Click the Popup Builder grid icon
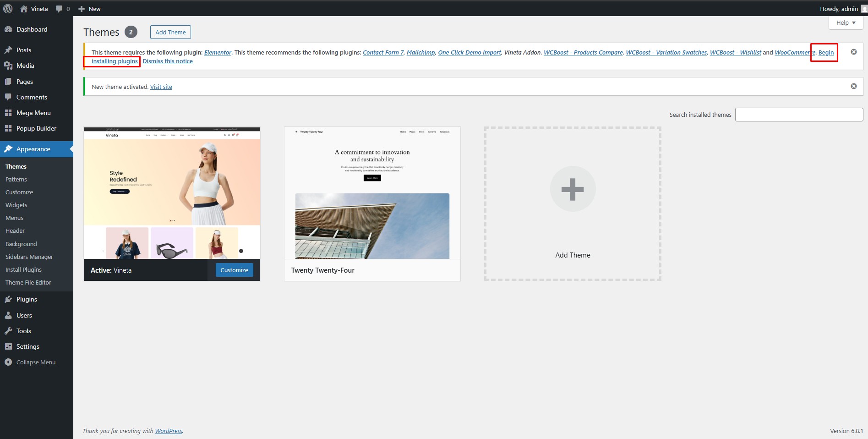This screenshot has width=868, height=439. [8, 128]
